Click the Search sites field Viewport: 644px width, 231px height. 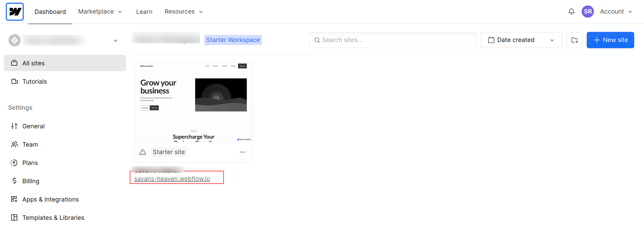(x=393, y=40)
